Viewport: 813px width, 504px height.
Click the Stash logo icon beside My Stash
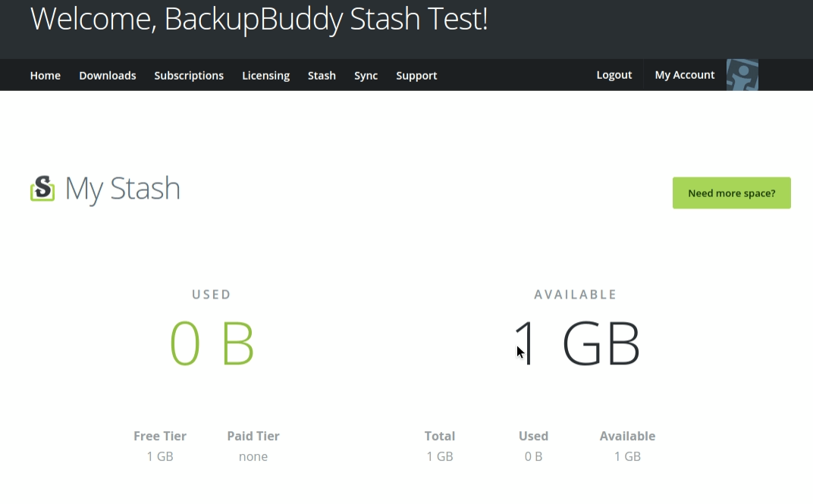42,188
